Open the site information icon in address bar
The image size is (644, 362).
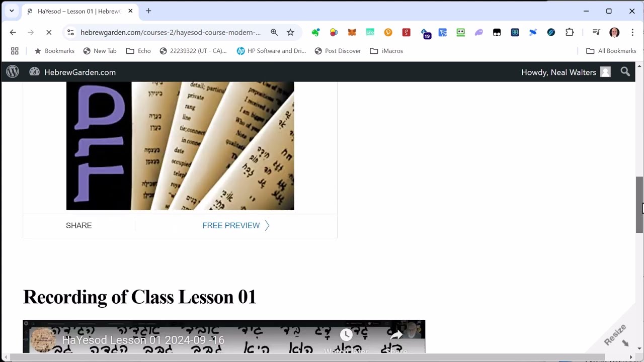point(70,32)
